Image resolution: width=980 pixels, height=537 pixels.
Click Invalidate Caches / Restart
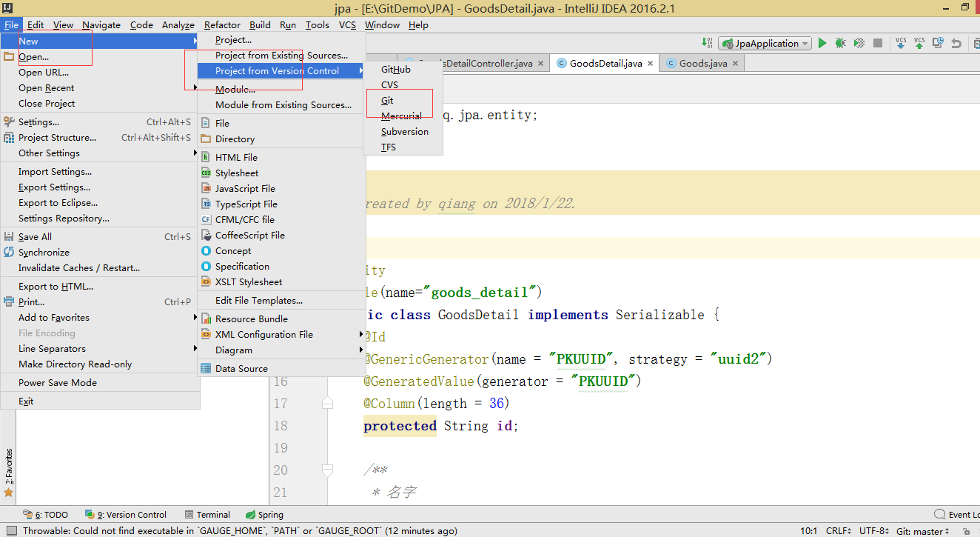click(100, 268)
